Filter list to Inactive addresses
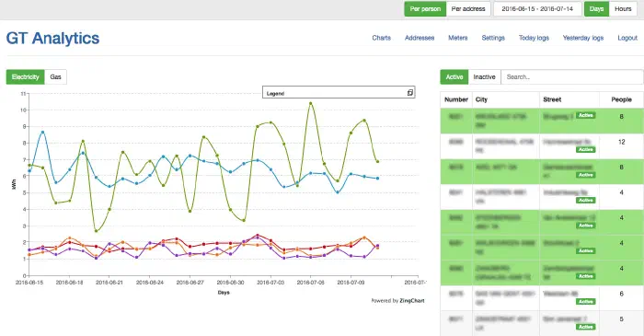This screenshot has height=336, width=644. (484, 76)
